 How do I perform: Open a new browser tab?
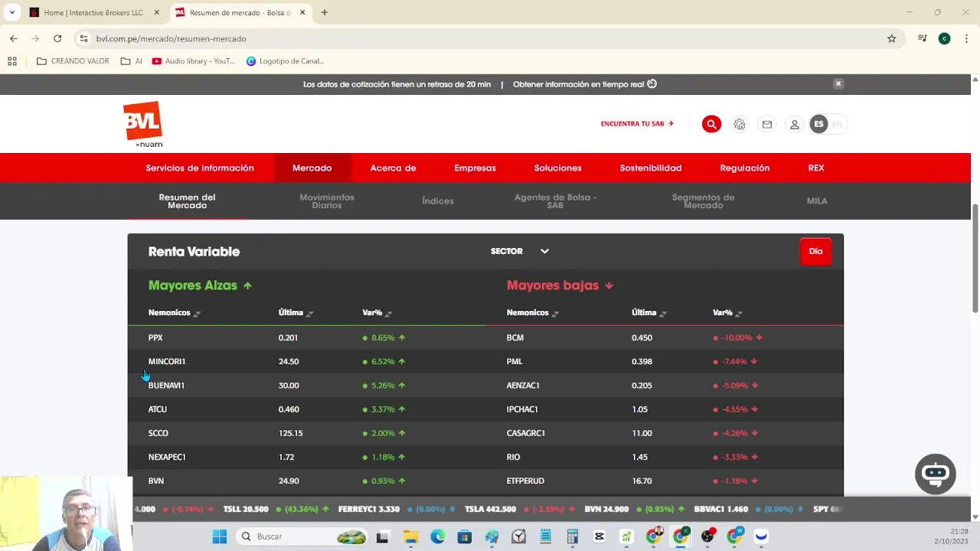[325, 12]
